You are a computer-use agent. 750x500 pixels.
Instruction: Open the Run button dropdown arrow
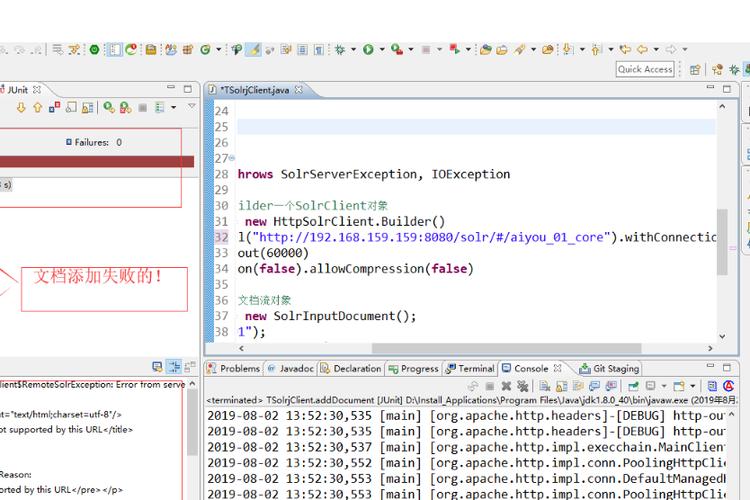(x=381, y=49)
